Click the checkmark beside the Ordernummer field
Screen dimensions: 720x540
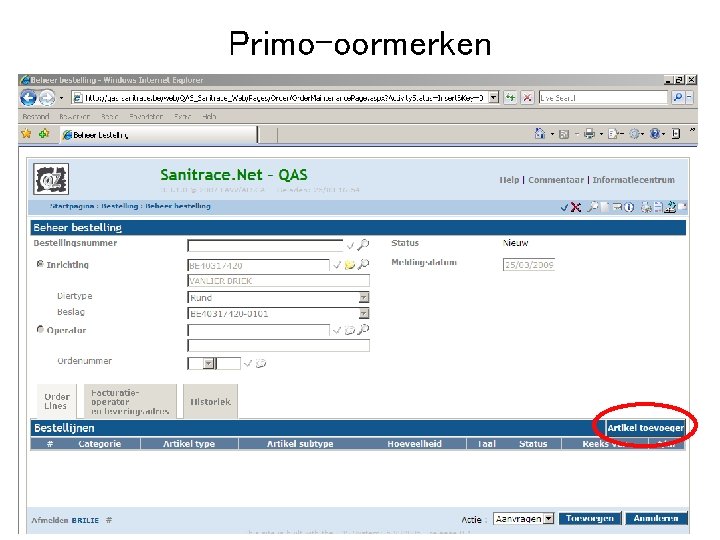[248, 364]
